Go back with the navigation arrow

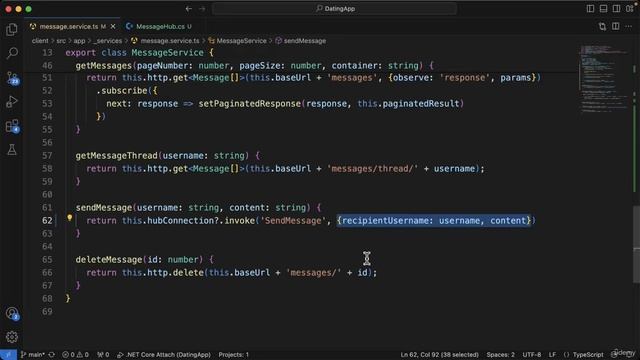pos(189,9)
